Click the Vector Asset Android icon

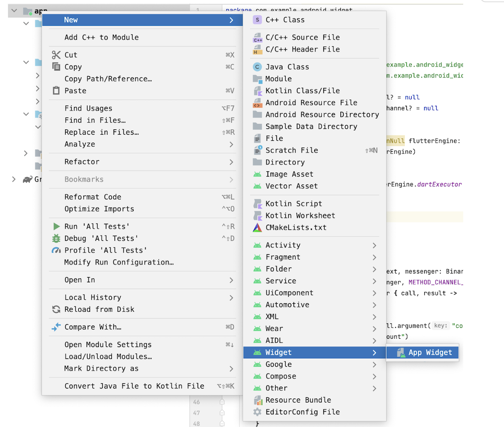(257, 186)
